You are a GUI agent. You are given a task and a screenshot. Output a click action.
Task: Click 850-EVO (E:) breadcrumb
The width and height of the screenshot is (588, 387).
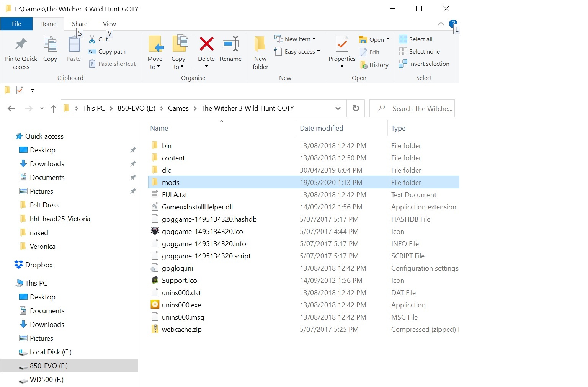click(x=136, y=108)
